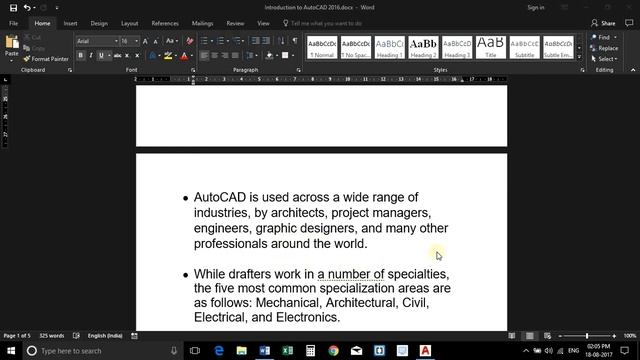The image size is (640, 360).
Task: Toggle Bold formatting
Action: (80, 56)
